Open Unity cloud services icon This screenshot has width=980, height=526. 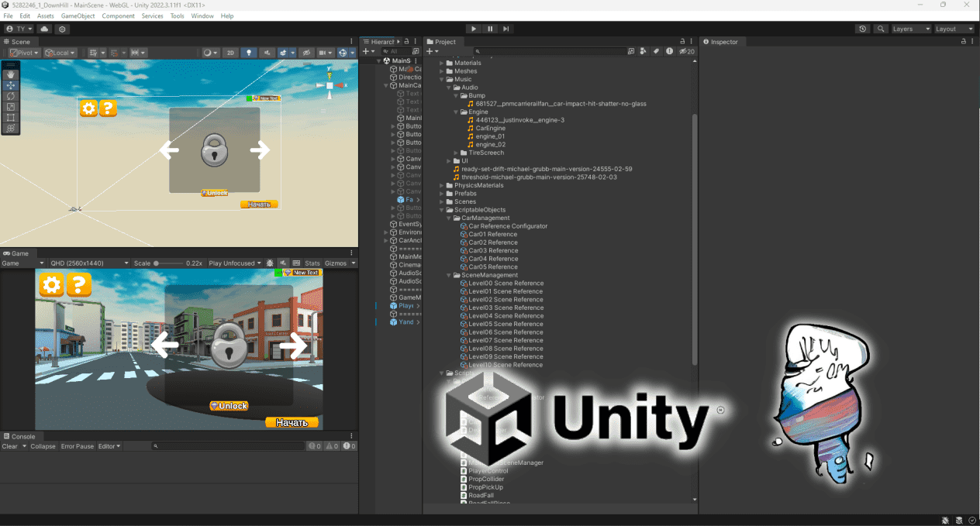[x=44, y=29]
